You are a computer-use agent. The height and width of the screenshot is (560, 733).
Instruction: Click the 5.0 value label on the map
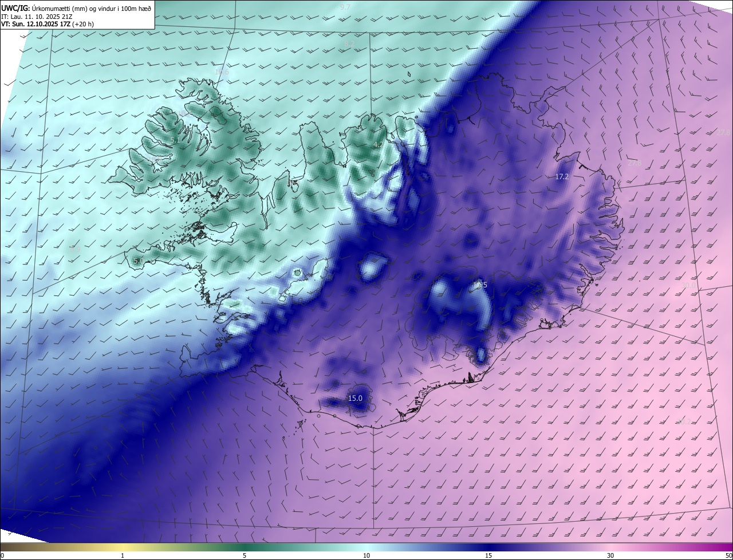click(x=138, y=261)
